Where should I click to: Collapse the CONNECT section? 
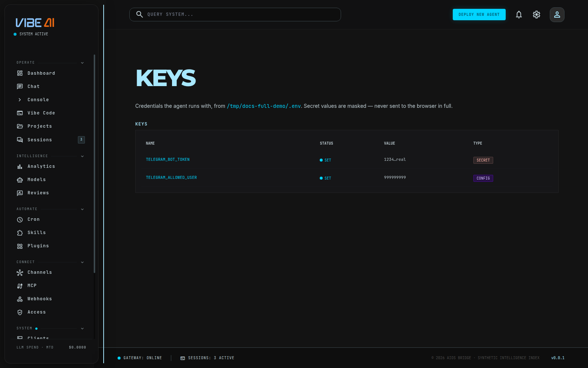point(82,262)
